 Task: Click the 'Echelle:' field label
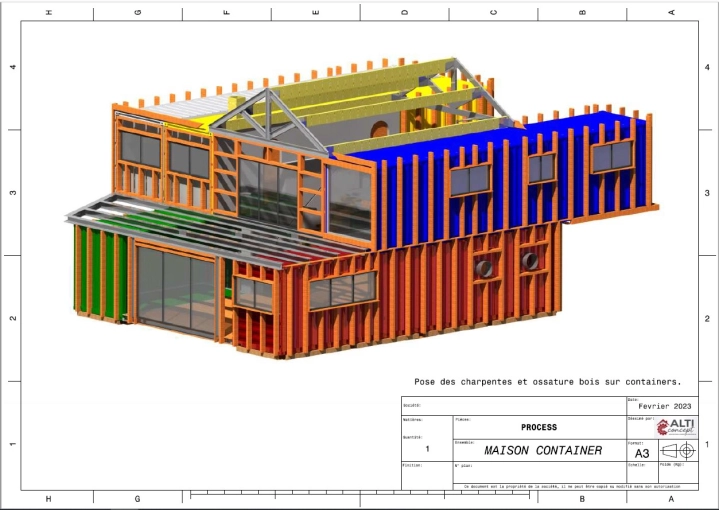coord(636,465)
